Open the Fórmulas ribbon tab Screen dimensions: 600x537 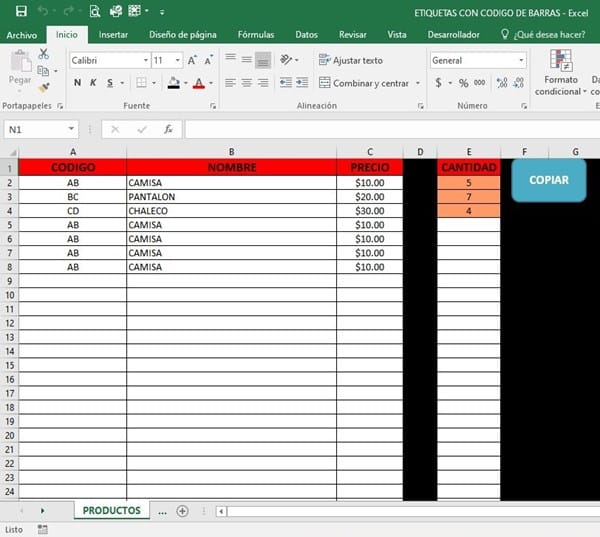(x=255, y=34)
